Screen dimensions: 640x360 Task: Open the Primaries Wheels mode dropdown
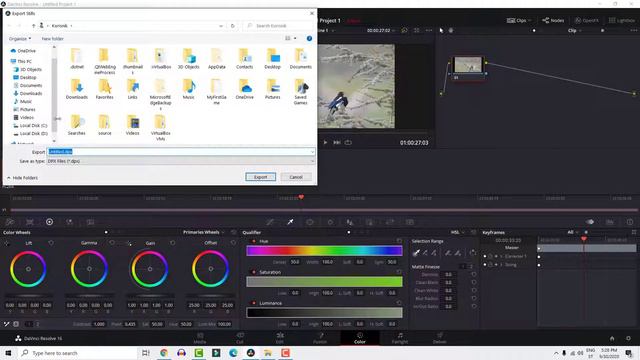(x=204, y=232)
